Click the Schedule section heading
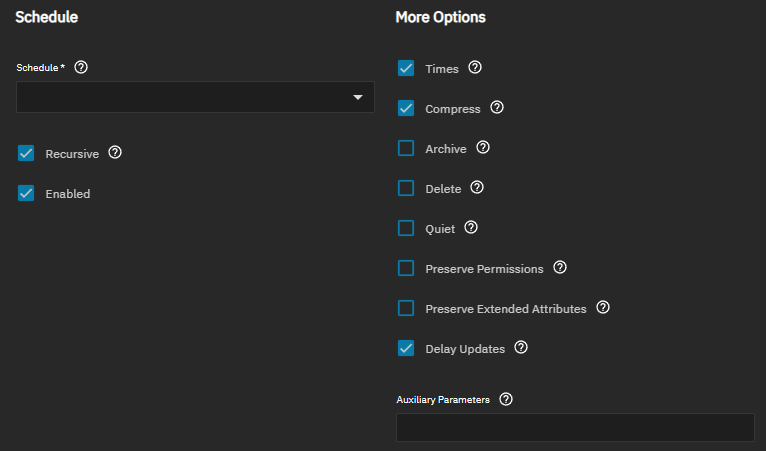766x451 pixels. [x=47, y=17]
